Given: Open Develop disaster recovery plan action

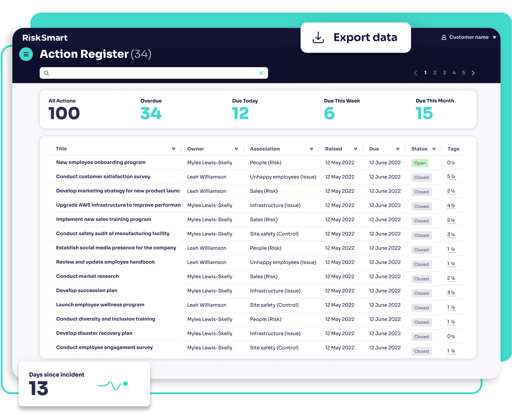Looking at the screenshot, I should pos(94,333).
